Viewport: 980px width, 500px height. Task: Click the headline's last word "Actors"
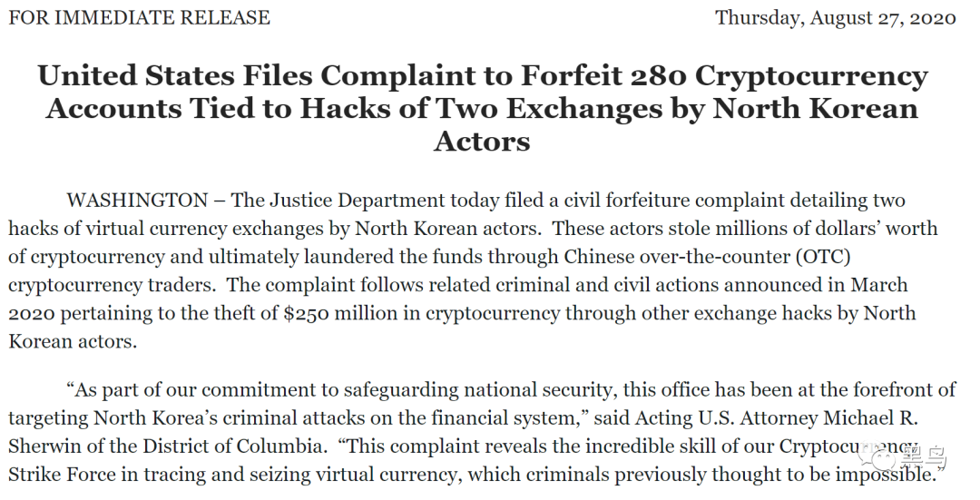click(x=483, y=141)
